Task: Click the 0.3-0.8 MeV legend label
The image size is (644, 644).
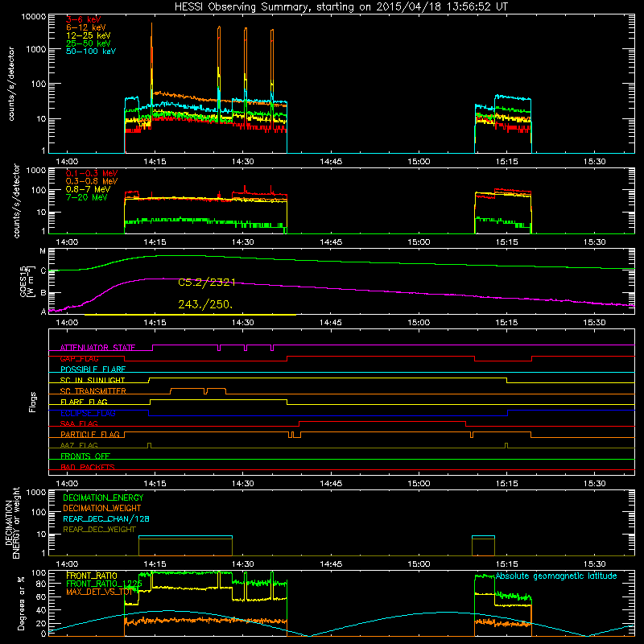Action: pyautogui.click(x=92, y=181)
